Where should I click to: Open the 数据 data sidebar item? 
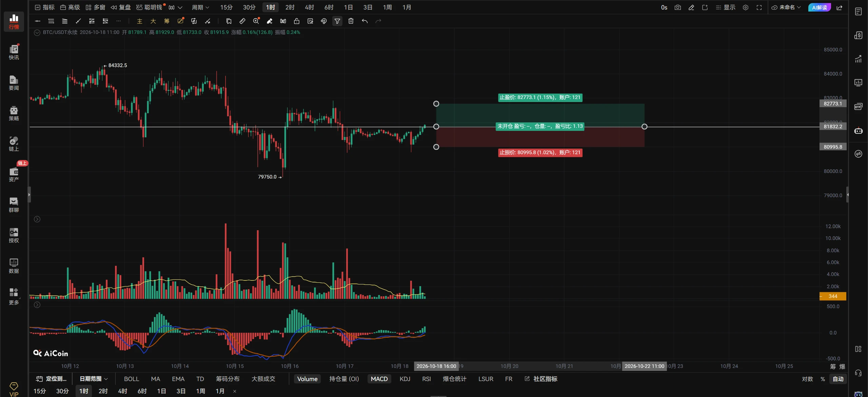[14, 266]
